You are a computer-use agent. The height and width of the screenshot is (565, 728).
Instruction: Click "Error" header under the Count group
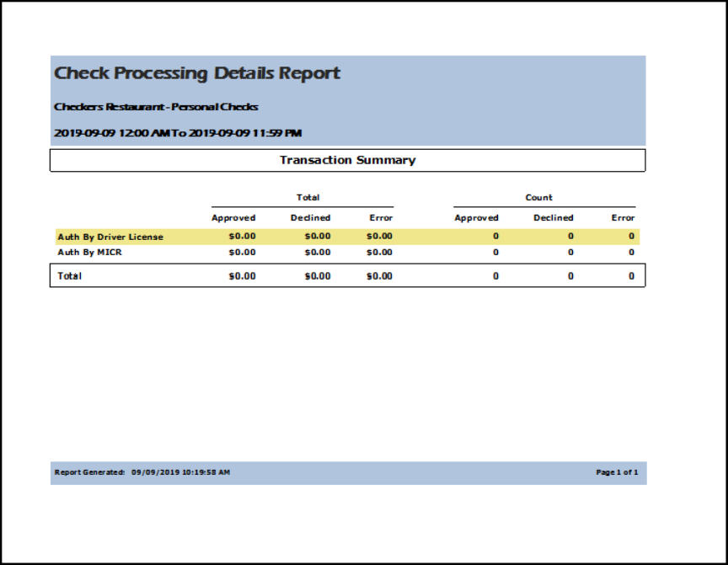(x=623, y=217)
